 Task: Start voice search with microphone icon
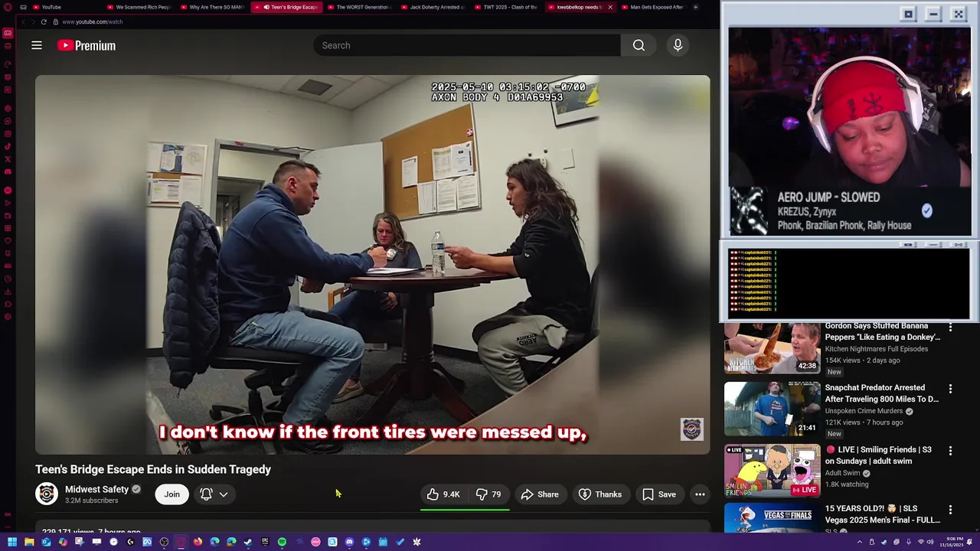678,45
